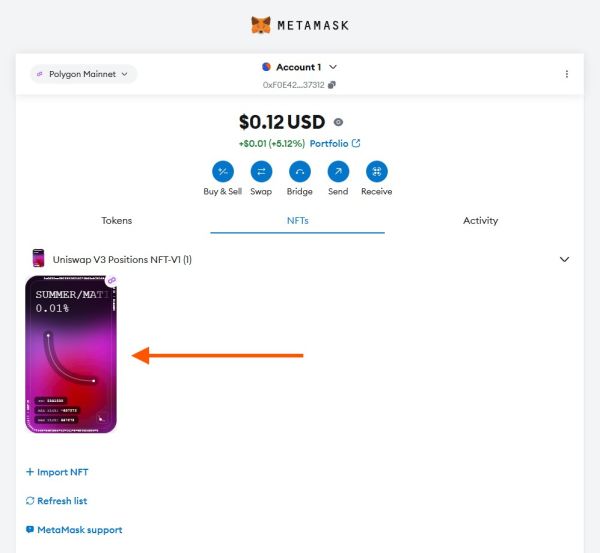Collapse the Uniswap V3 Positions collection

click(x=564, y=259)
